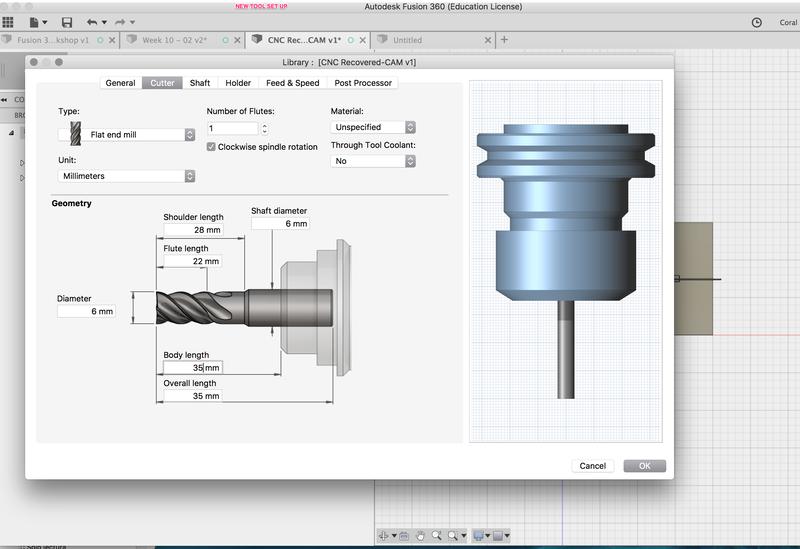This screenshot has height=549, width=800.
Task: Open the Post Processor tab
Action: pos(363,83)
